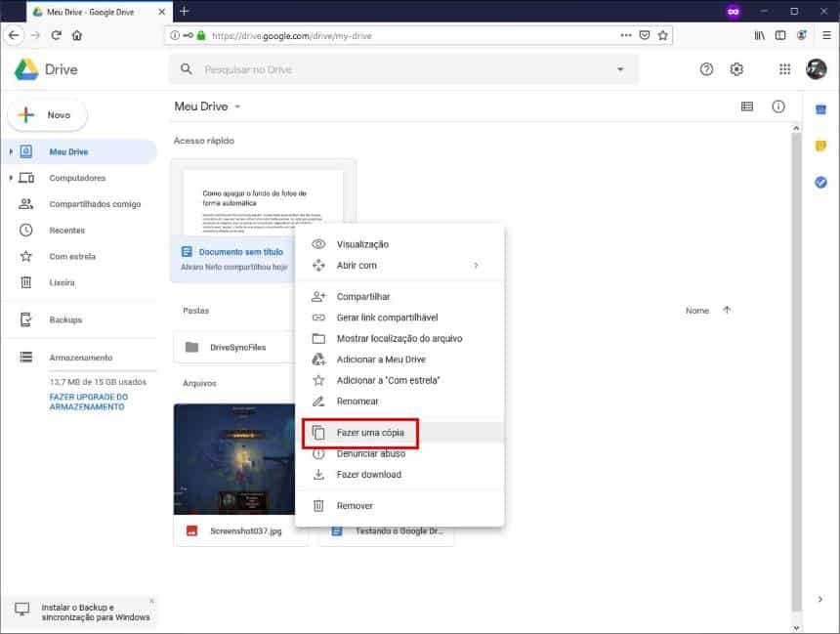Open the Google apps grid
Image resolution: width=840 pixels, height=634 pixels.
(784, 69)
